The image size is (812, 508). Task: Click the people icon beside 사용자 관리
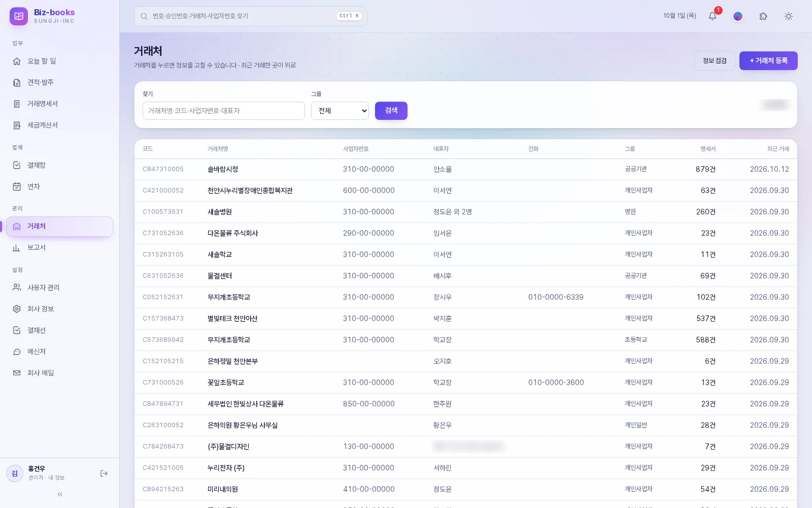click(17, 288)
